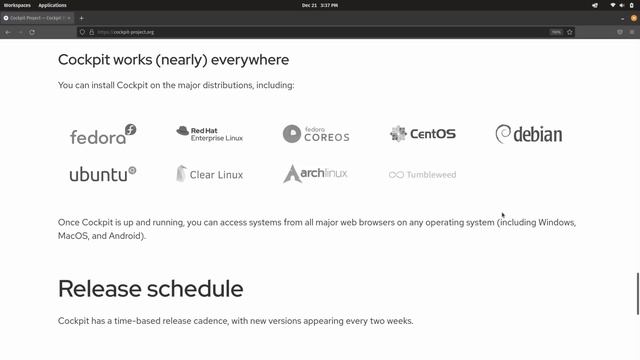The width and height of the screenshot is (640, 360).
Task: Click the shield tracking protection icon
Action: [x=82, y=32]
